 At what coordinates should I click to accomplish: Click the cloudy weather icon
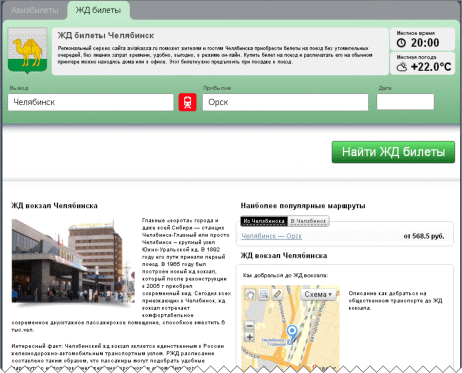coord(402,67)
